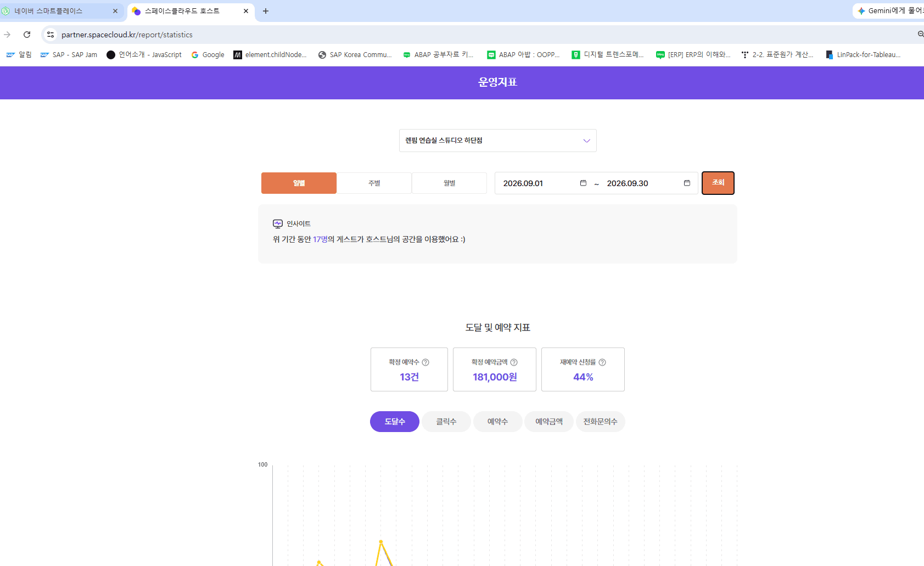Open the ERP의 이해 bookmark
The width and height of the screenshot is (924, 566).
point(693,55)
